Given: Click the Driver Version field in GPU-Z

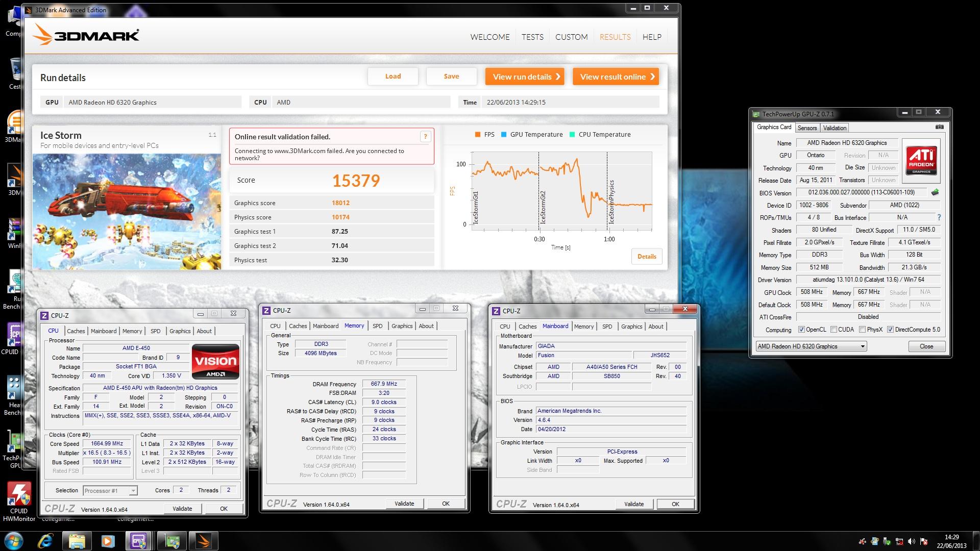Looking at the screenshot, I should [868, 280].
